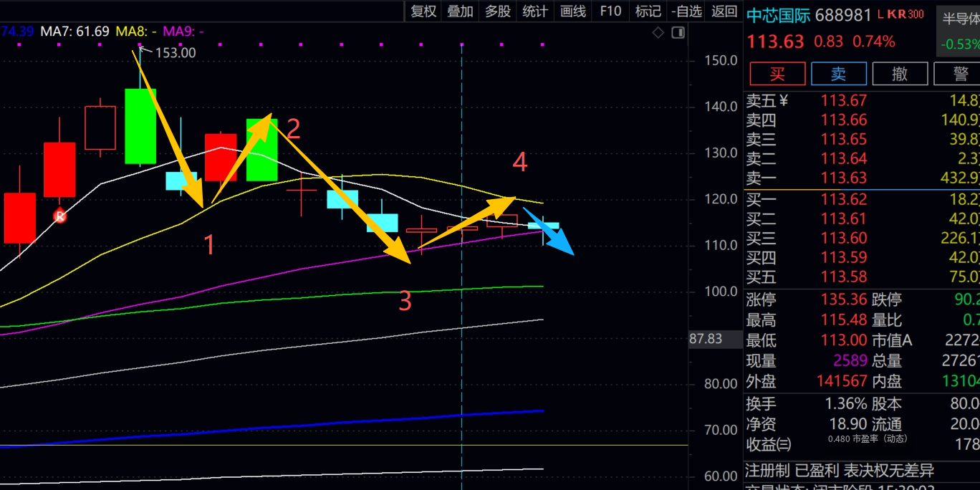Click the red R marker on candlestick
This screenshot has height=490, width=980.
(60, 215)
